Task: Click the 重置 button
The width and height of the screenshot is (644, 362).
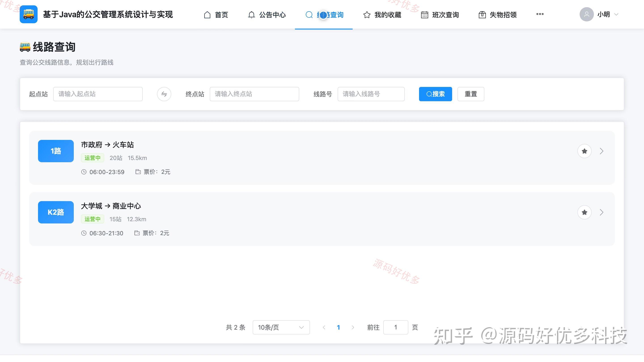Action: [471, 94]
